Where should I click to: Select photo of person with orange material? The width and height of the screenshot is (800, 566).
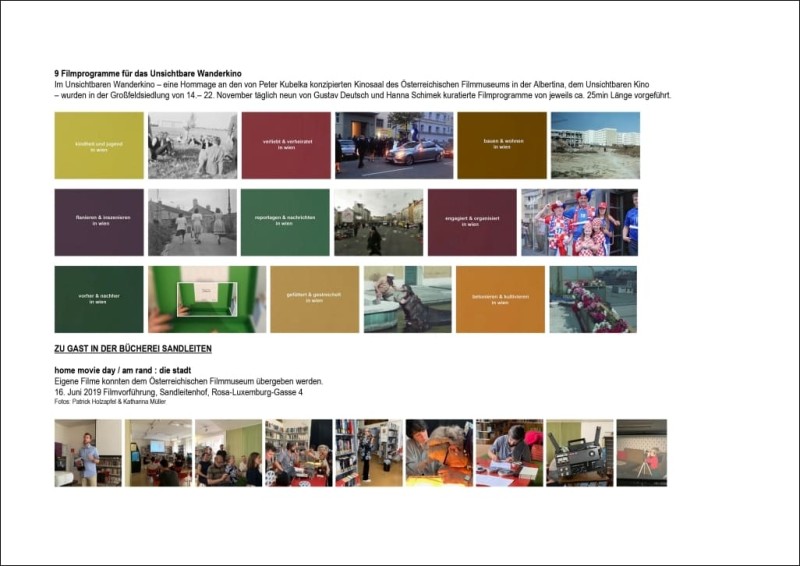(439, 453)
